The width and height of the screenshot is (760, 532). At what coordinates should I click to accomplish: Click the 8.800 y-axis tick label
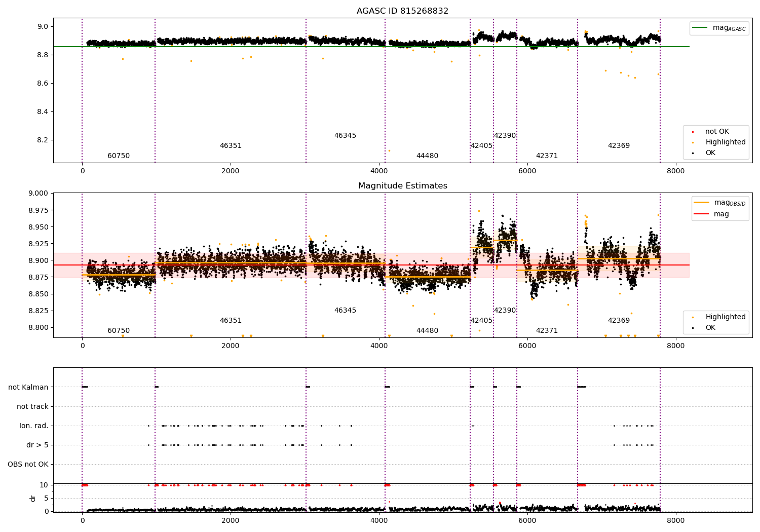pos(39,327)
